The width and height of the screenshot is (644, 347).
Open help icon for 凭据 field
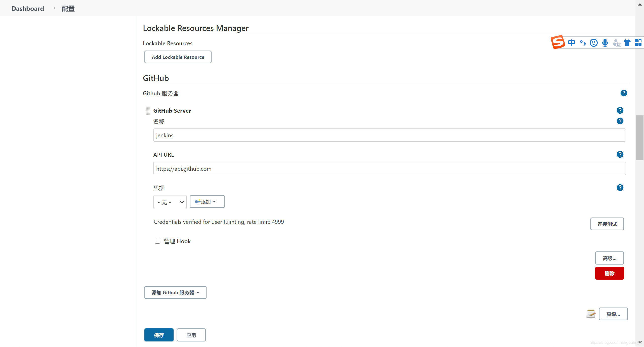(x=620, y=188)
